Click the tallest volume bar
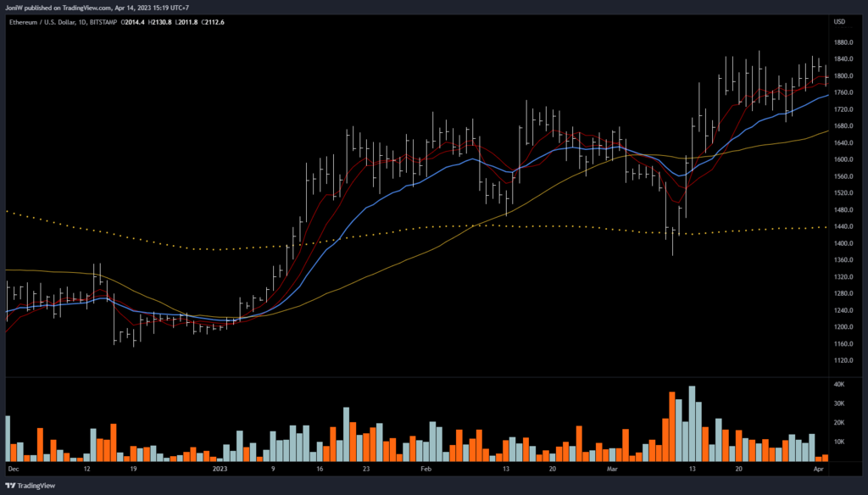The height and width of the screenshot is (495, 868). [693, 424]
